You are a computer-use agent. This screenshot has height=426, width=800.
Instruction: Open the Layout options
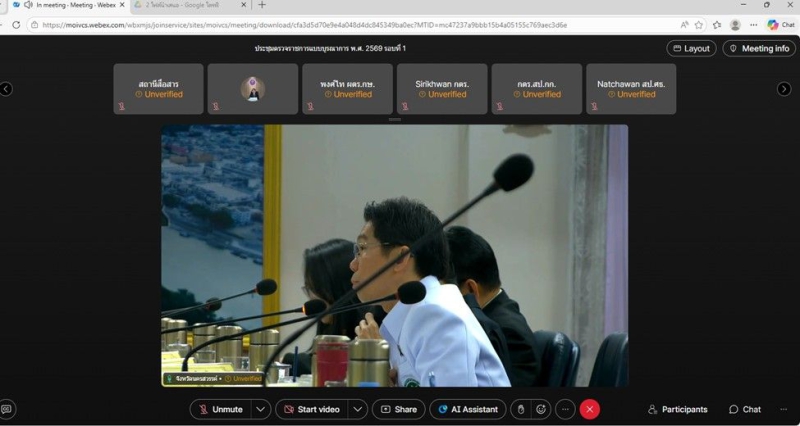pos(691,48)
